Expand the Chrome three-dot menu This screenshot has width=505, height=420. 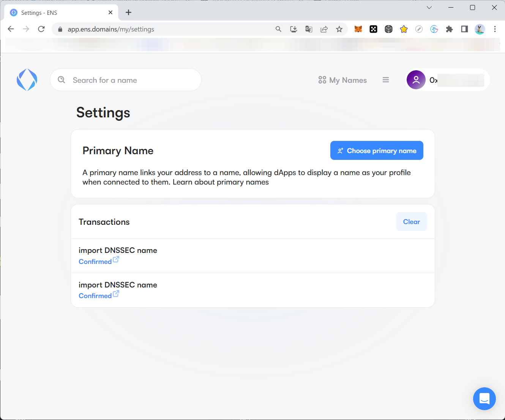click(495, 29)
